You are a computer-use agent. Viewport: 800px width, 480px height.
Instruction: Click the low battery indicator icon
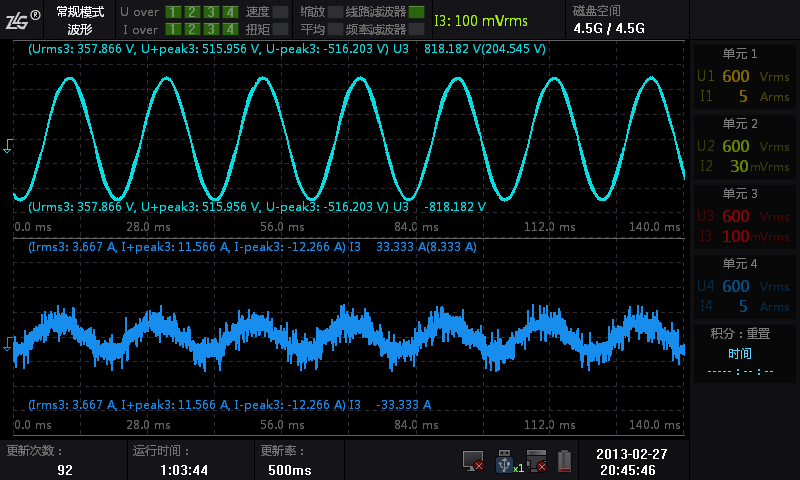[x=564, y=461]
